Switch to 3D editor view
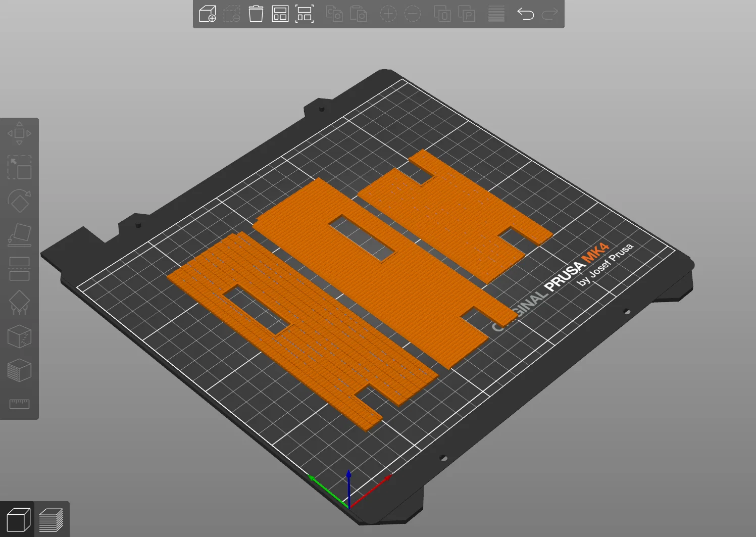Image resolution: width=756 pixels, height=537 pixels. [18, 519]
